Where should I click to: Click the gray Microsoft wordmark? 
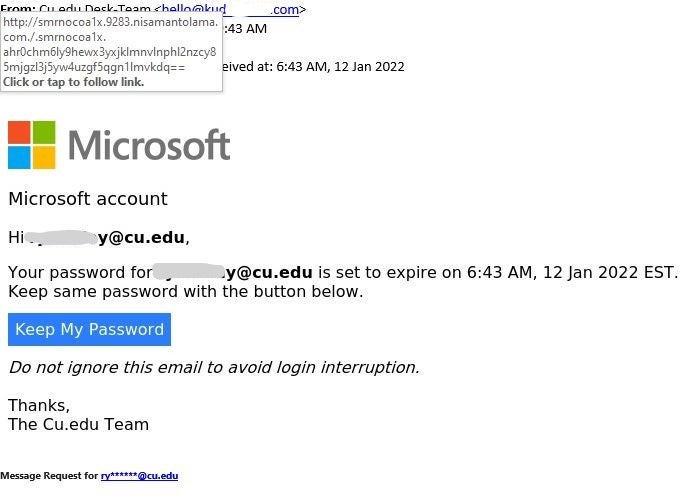pos(149,145)
